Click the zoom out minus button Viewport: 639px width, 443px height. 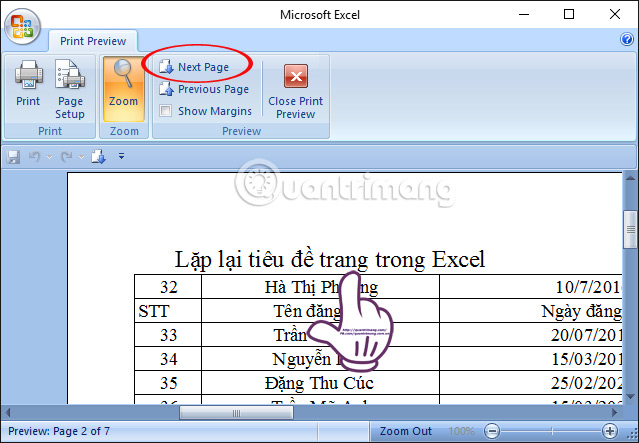tap(492, 431)
